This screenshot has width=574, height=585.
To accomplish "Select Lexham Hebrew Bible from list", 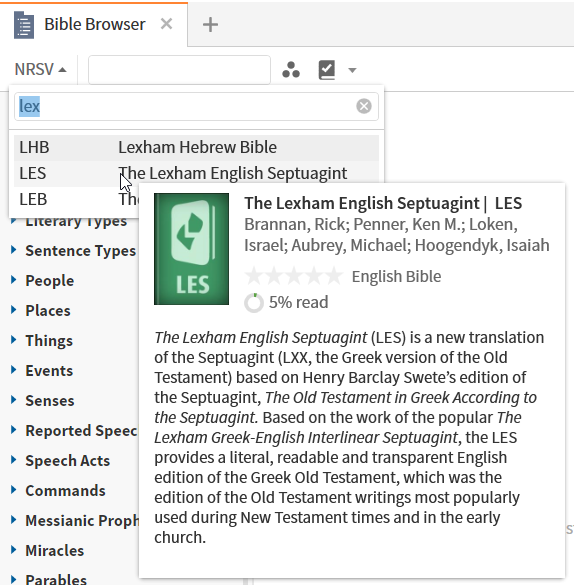I will (x=196, y=147).
